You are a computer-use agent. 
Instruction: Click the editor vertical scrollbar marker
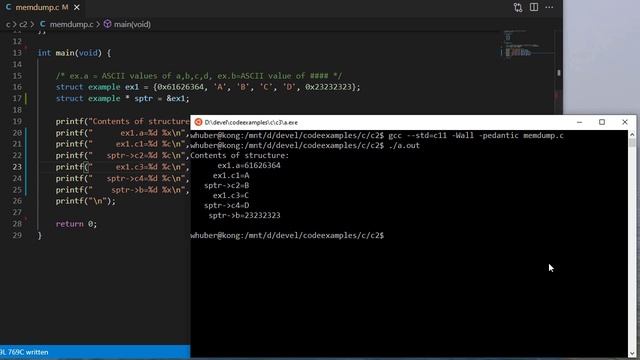coord(558,73)
